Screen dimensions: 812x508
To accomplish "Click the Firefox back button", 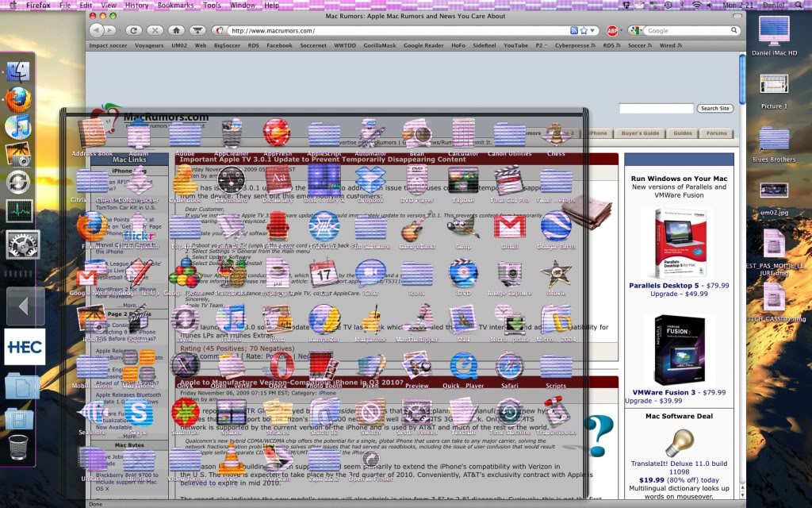I will pyautogui.click(x=97, y=31).
